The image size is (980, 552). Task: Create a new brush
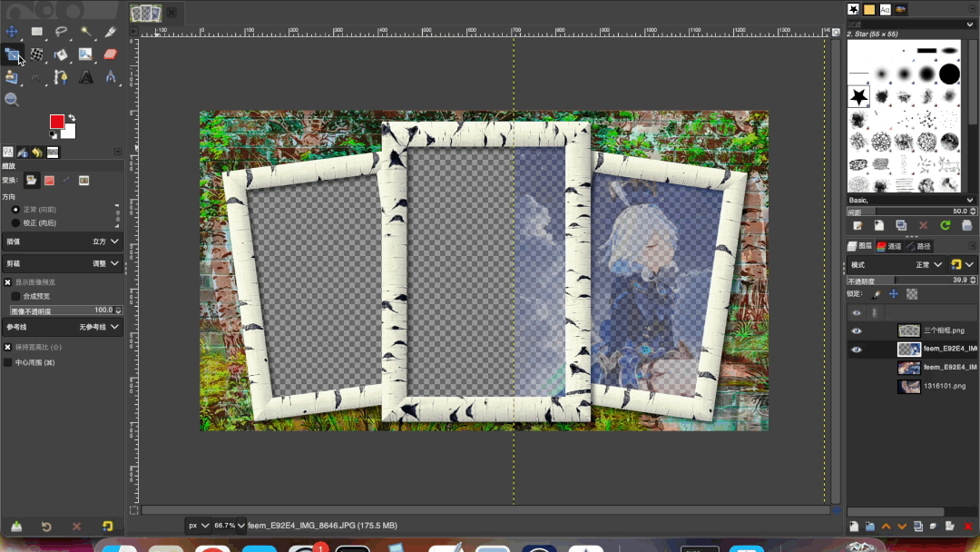click(x=879, y=226)
